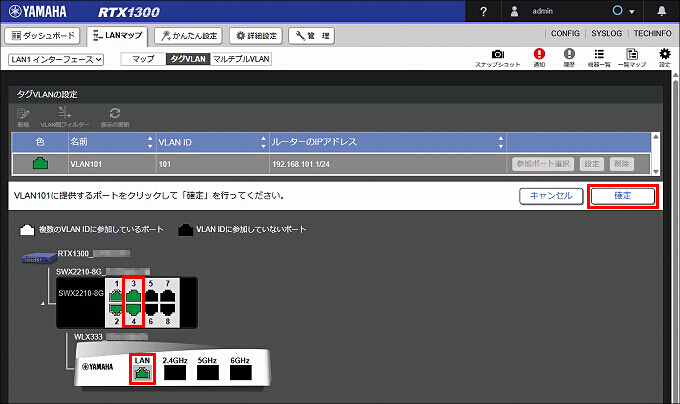Viewport: 680px width, 404px height.
Task: Toggle port 8 on SWX2210-8G
Action: coord(168,309)
